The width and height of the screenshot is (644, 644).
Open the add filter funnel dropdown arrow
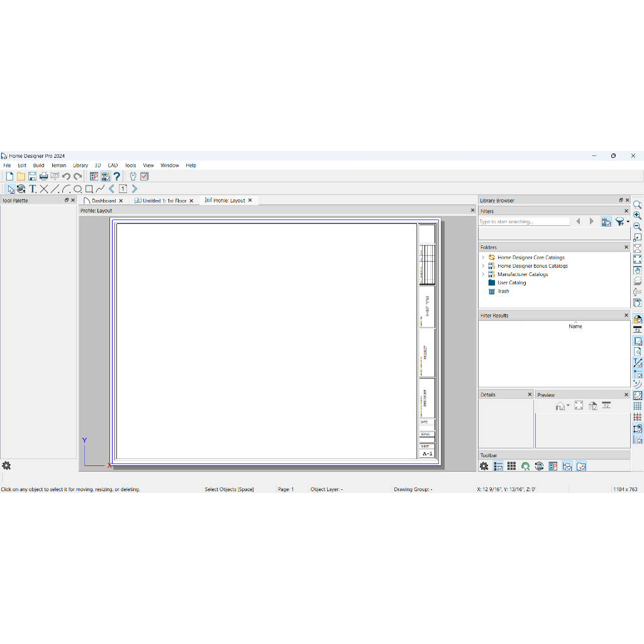tap(628, 221)
